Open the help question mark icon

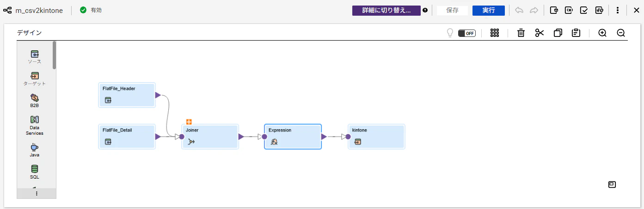click(425, 10)
